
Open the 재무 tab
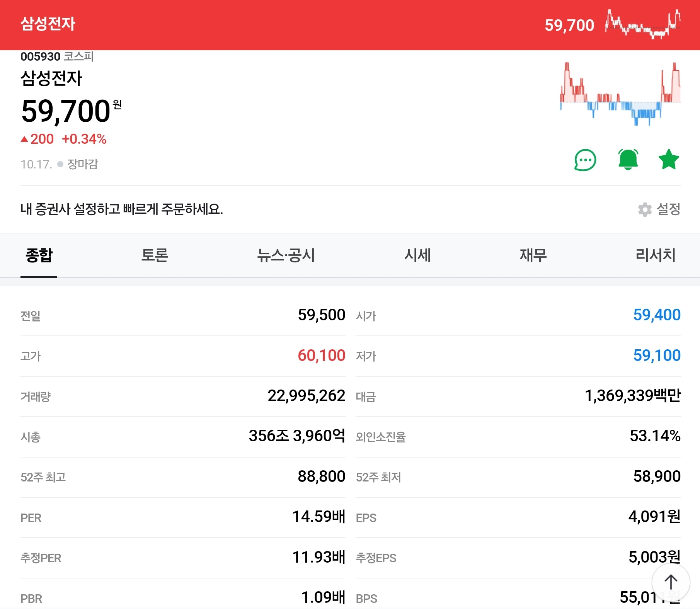click(x=533, y=255)
